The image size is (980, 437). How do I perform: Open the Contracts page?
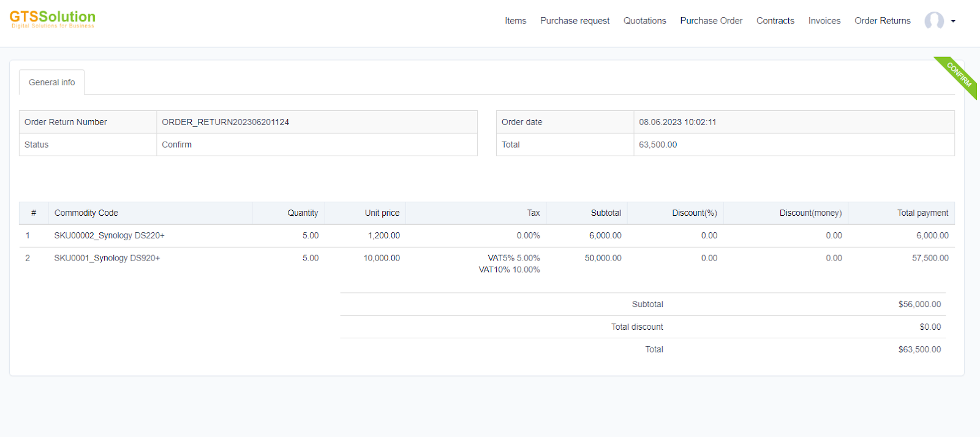point(775,21)
